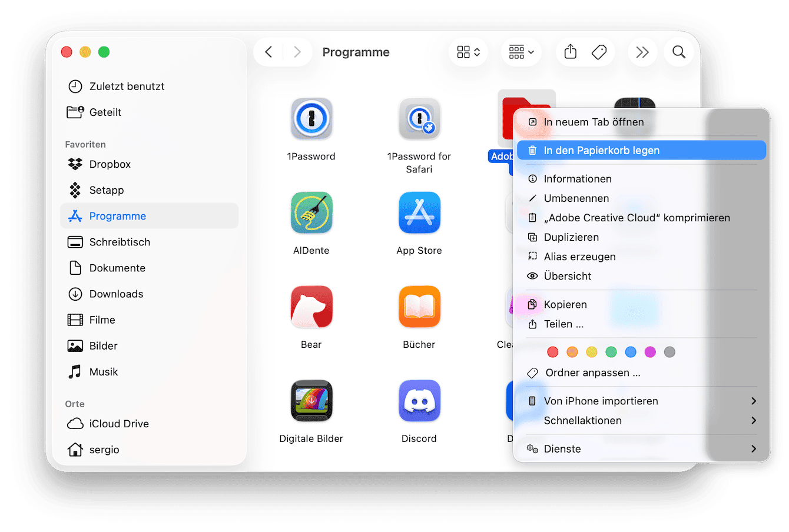Apply the red color tag

point(552,352)
